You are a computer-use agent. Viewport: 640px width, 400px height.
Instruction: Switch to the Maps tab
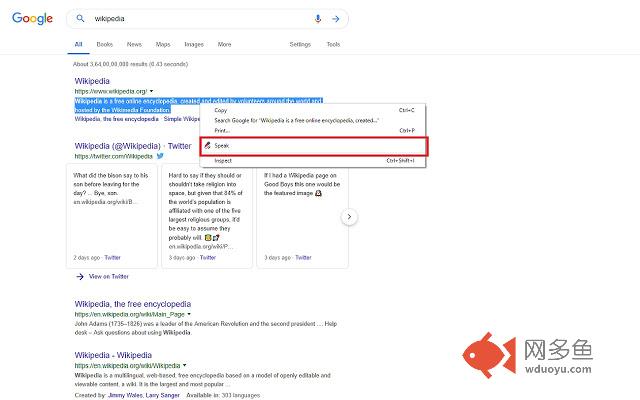tap(163, 44)
